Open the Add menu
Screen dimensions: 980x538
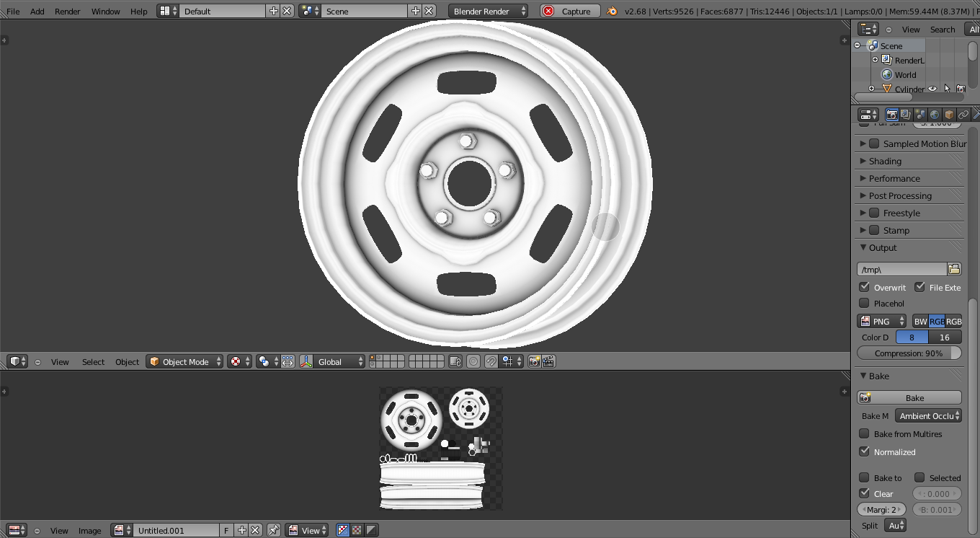[37, 11]
